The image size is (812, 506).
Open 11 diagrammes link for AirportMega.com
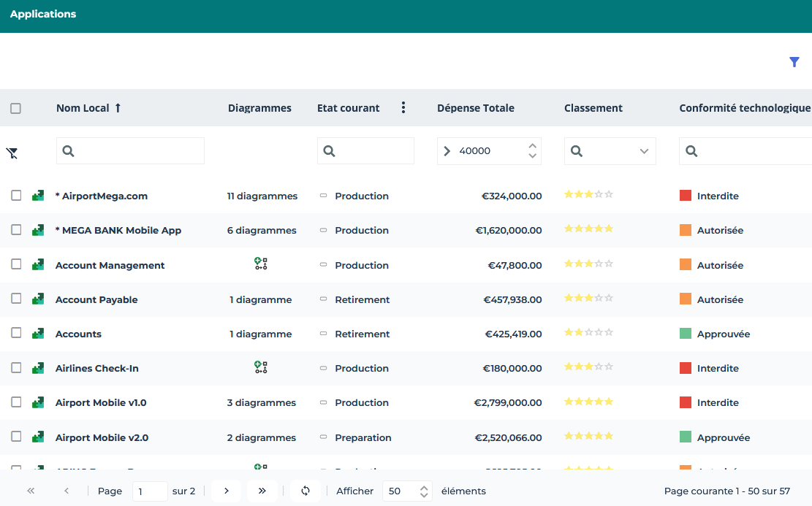tap(262, 196)
